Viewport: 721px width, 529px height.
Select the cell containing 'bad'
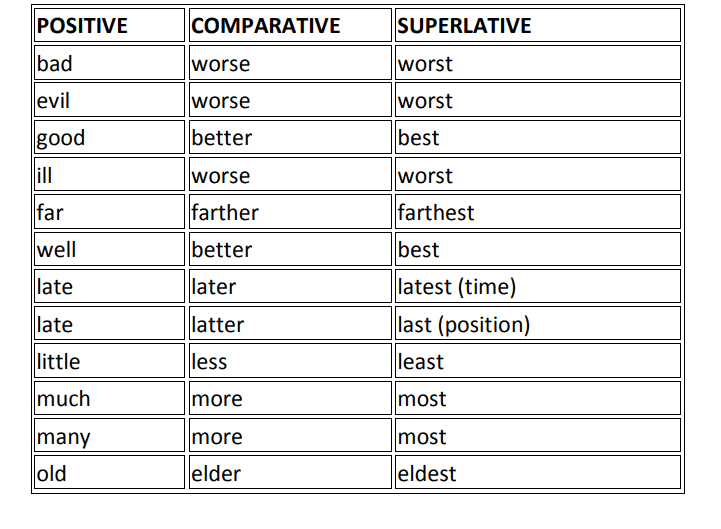tap(54, 64)
